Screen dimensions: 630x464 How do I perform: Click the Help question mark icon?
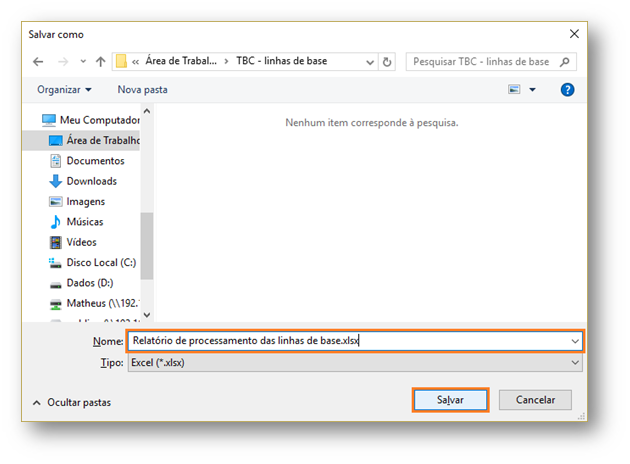(x=567, y=90)
